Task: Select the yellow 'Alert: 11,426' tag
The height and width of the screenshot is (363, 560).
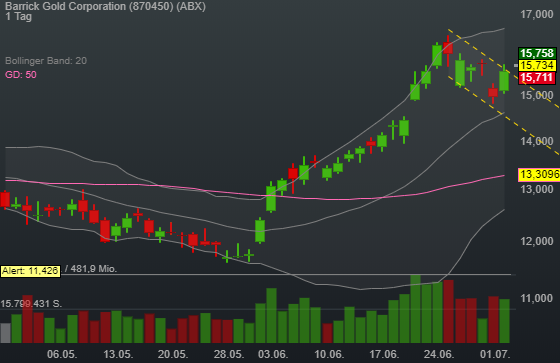Action: click(x=30, y=271)
